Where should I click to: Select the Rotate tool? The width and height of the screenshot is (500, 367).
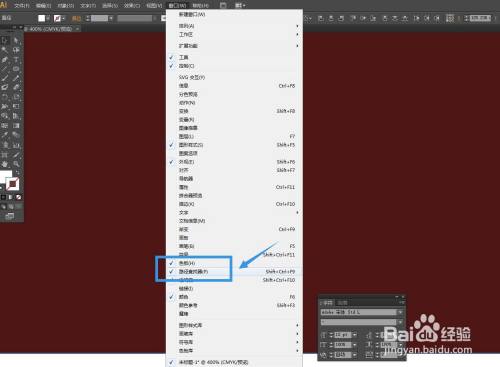click(x=5, y=97)
